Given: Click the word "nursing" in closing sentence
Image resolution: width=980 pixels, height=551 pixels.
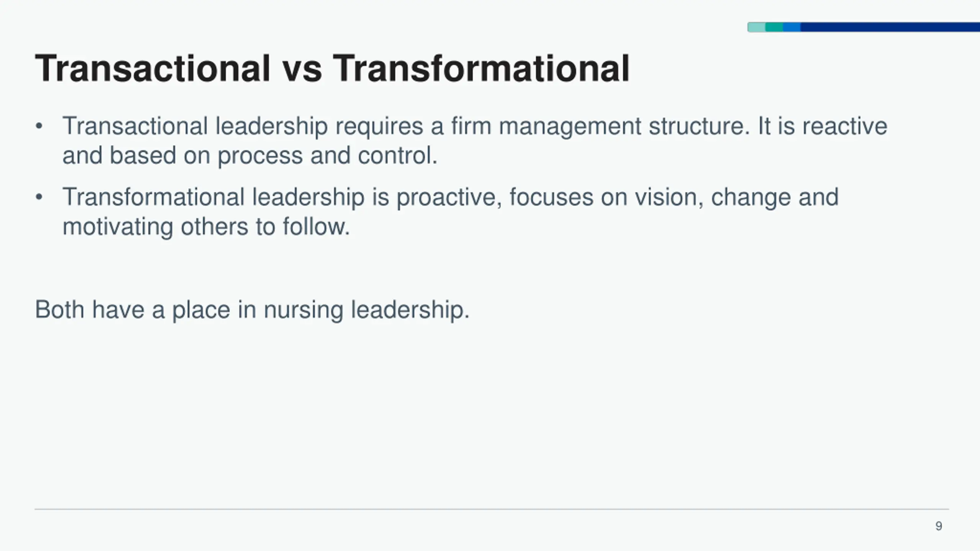Looking at the screenshot, I should (x=303, y=311).
